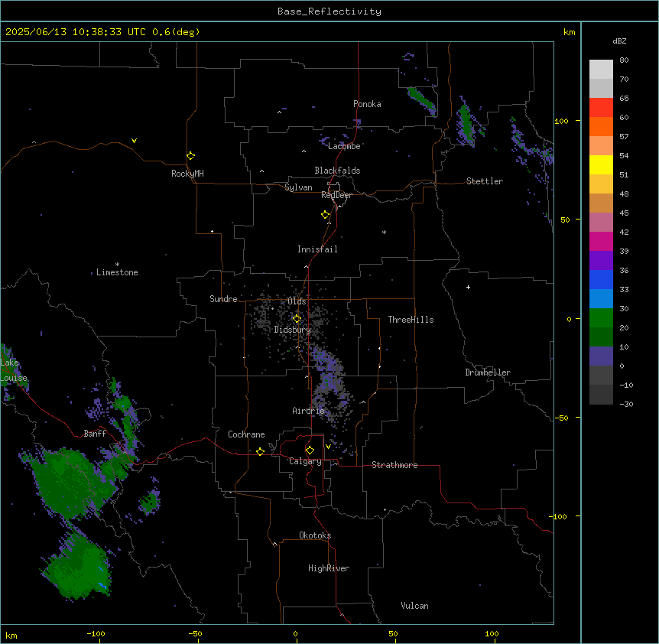Click the yellow marker above the Calgary label

click(x=310, y=450)
